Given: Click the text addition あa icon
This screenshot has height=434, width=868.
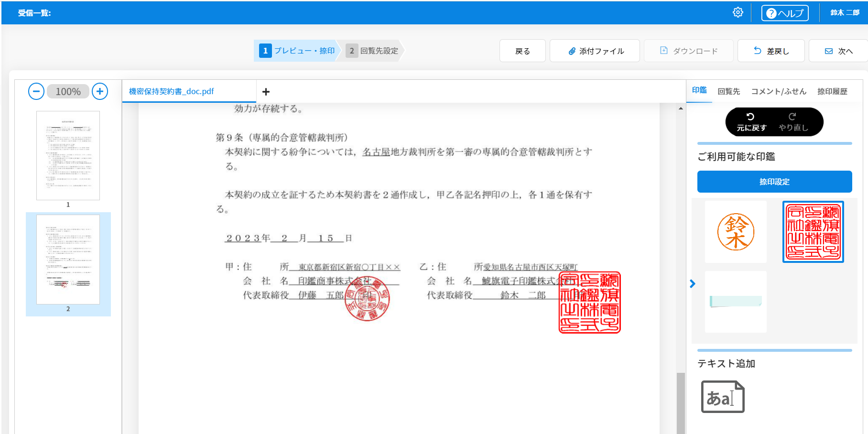Looking at the screenshot, I should pos(722,397).
